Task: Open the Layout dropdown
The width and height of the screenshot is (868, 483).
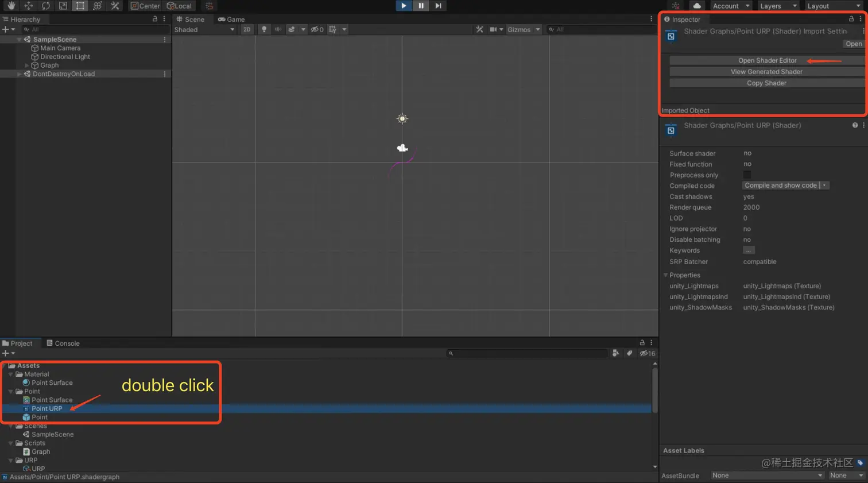Action: [x=834, y=6]
